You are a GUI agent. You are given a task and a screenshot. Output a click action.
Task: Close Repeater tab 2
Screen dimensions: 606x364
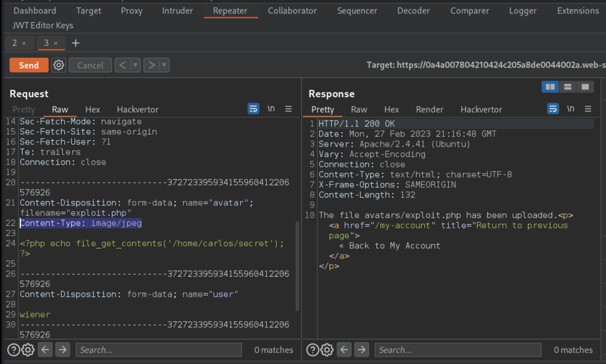pyautogui.click(x=24, y=43)
